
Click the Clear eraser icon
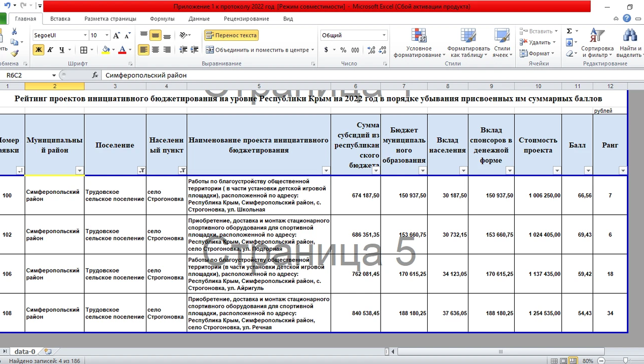tap(569, 54)
